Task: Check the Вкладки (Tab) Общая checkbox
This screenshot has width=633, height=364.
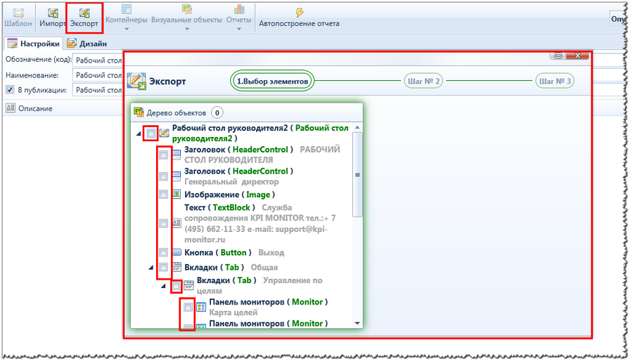Action: tap(163, 267)
